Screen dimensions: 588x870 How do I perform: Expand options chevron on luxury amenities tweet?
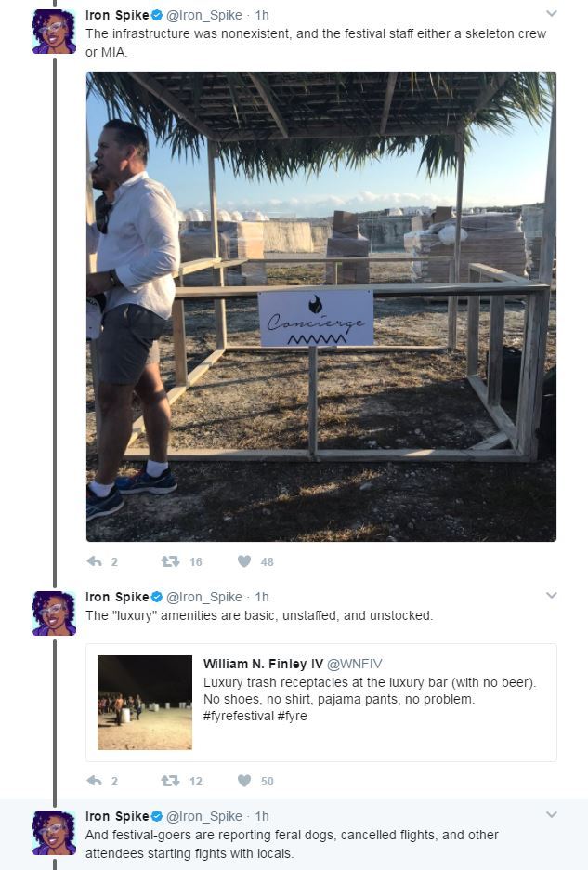pyautogui.click(x=551, y=596)
